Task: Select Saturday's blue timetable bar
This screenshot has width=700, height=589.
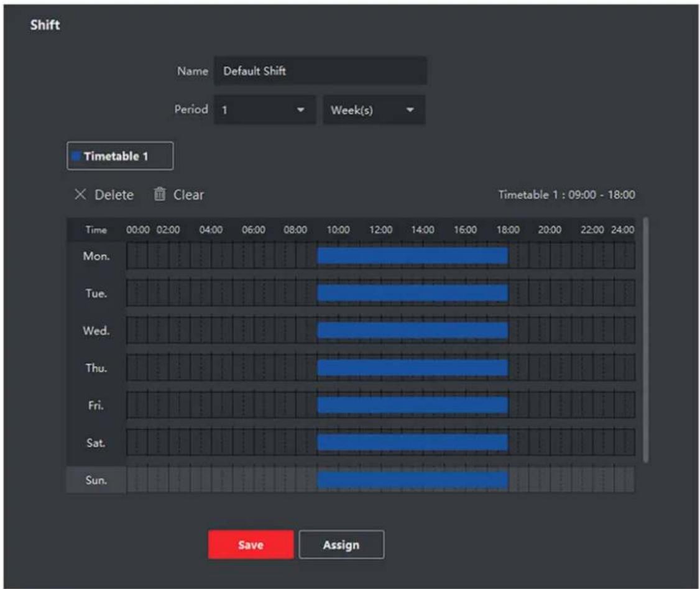Action: tap(413, 442)
